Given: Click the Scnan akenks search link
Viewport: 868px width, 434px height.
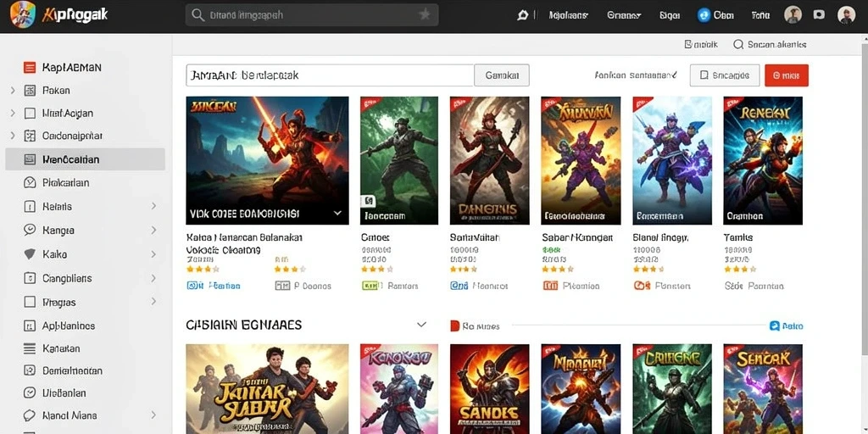Looking at the screenshot, I should click(x=770, y=44).
